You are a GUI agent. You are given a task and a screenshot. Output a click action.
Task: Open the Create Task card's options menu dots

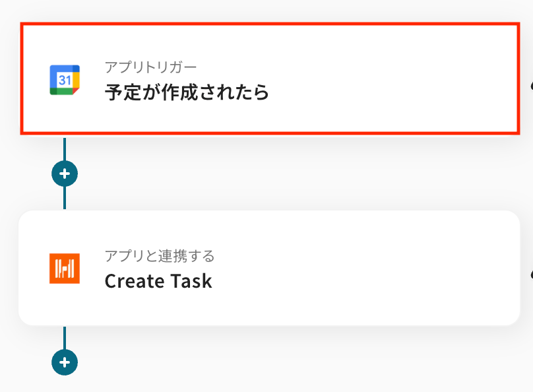click(530, 272)
